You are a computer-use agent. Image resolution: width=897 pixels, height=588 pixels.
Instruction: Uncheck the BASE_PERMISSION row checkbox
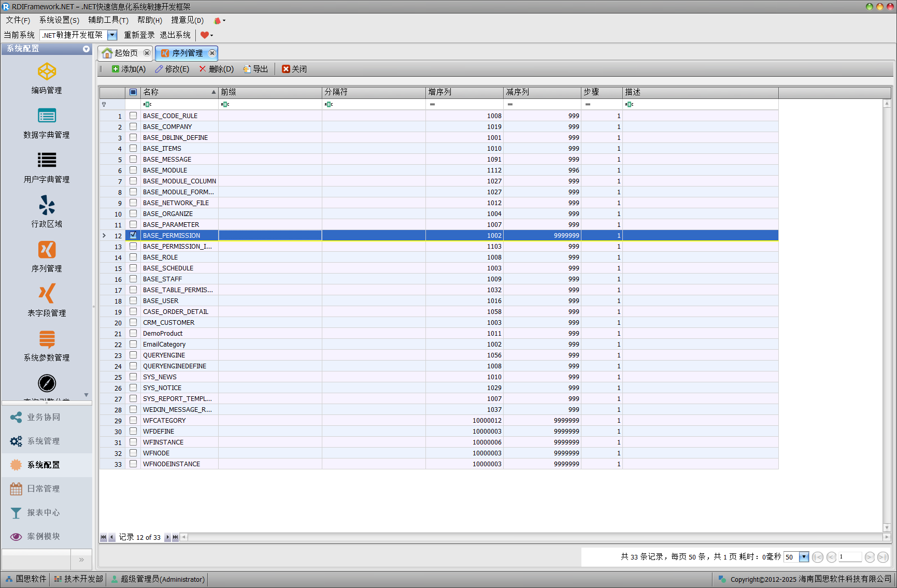click(x=133, y=235)
